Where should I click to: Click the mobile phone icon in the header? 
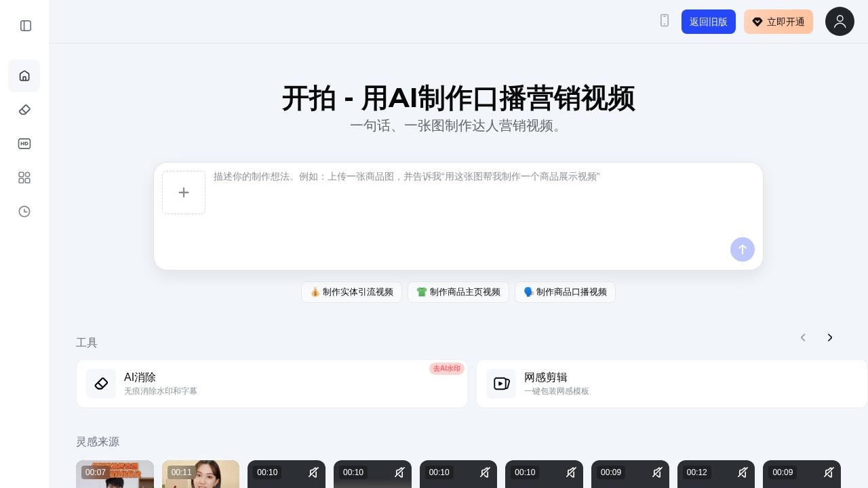[x=665, y=21]
